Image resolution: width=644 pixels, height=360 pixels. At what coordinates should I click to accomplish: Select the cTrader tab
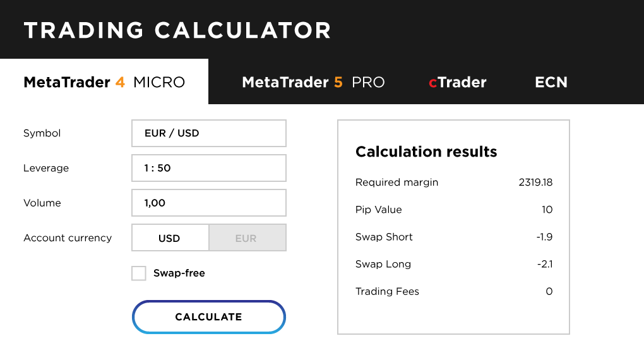(x=458, y=82)
